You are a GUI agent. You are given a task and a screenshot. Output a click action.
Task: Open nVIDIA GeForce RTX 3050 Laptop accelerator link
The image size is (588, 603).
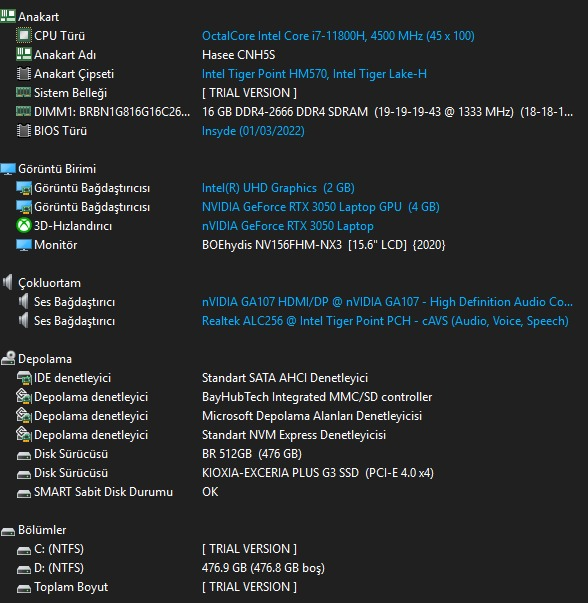click(288, 226)
